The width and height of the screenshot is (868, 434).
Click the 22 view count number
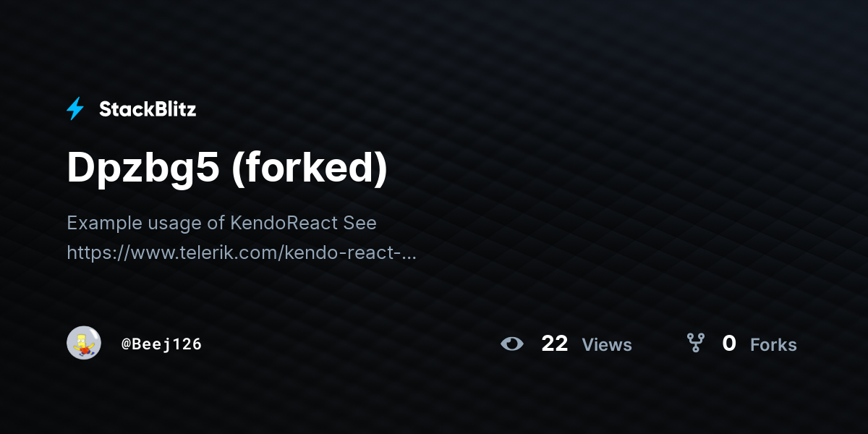coord(555,344)
